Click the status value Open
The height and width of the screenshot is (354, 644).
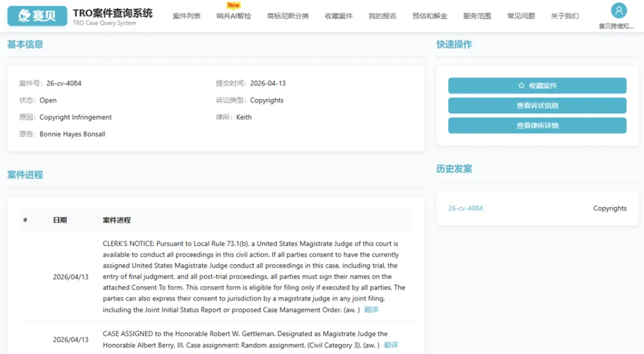48,100
